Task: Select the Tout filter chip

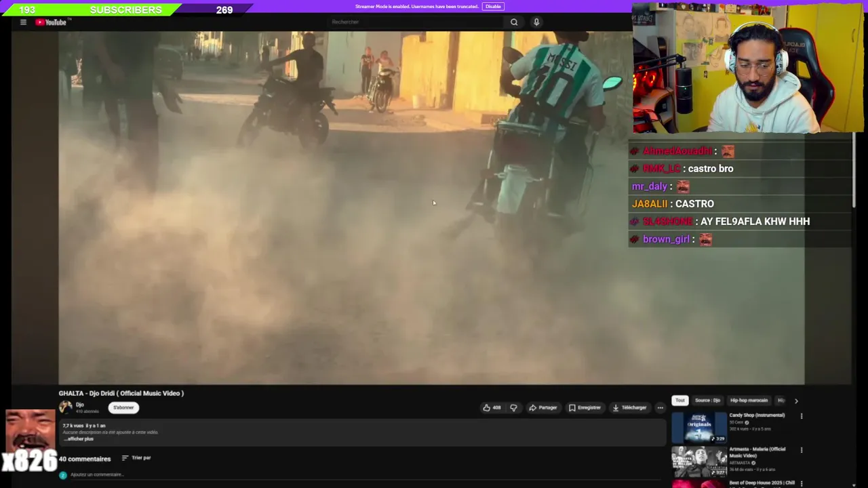Action: point(680,401)
